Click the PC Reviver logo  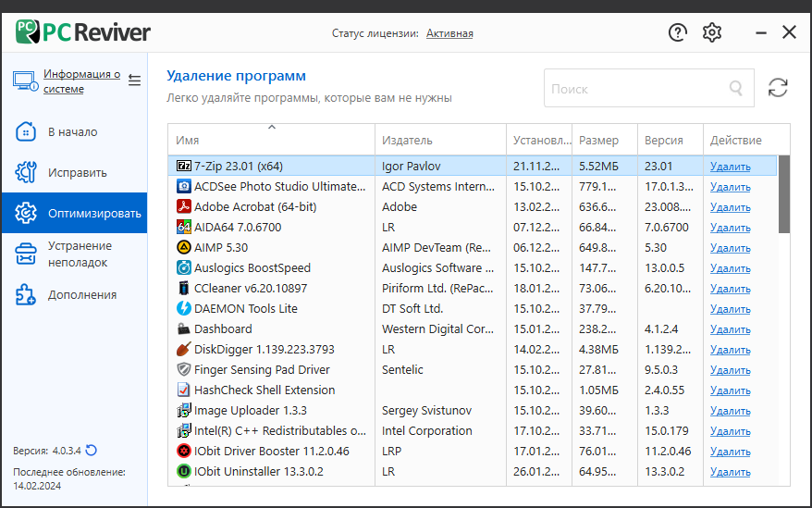83,32
